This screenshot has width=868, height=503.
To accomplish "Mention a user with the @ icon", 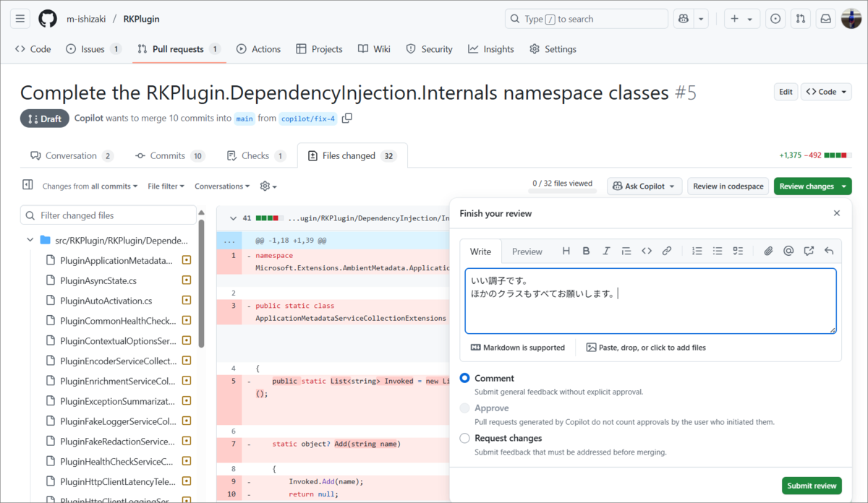I will tap(788, 251).
